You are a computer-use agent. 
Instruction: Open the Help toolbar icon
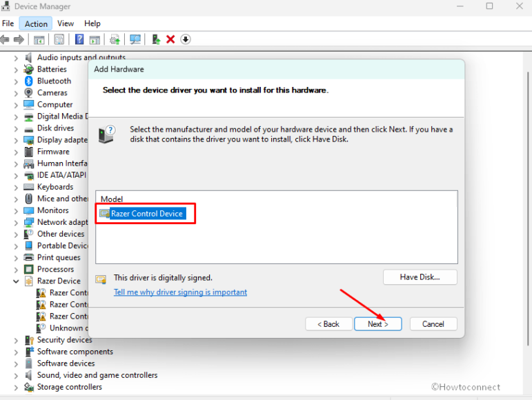click(x=79, y=39)
